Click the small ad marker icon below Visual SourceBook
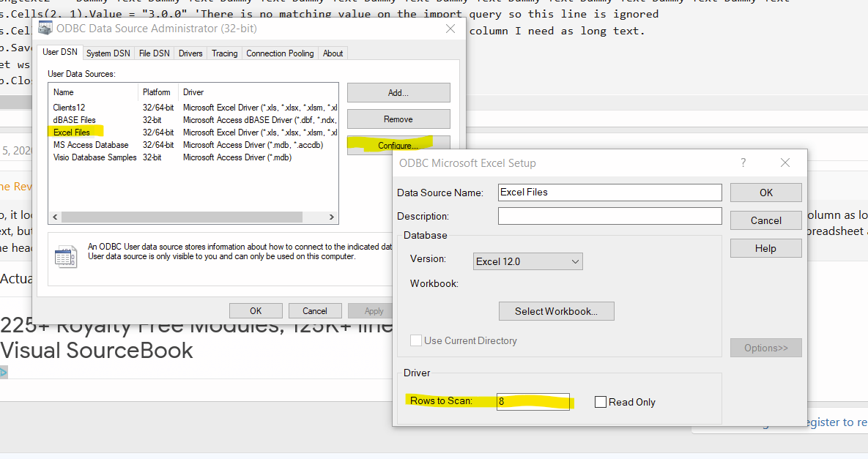 pyautogui.click(x=4, y=372)
